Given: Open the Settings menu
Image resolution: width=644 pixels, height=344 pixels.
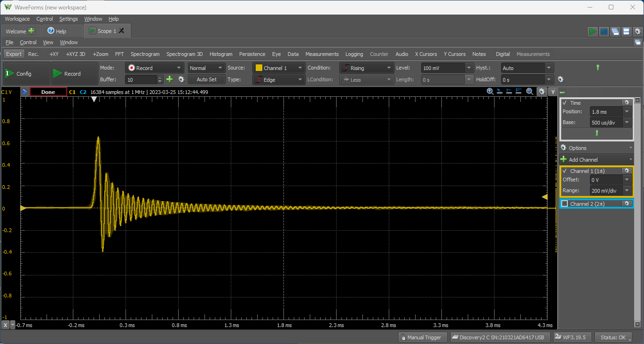Looking at the screenshot, I should 69,19.
